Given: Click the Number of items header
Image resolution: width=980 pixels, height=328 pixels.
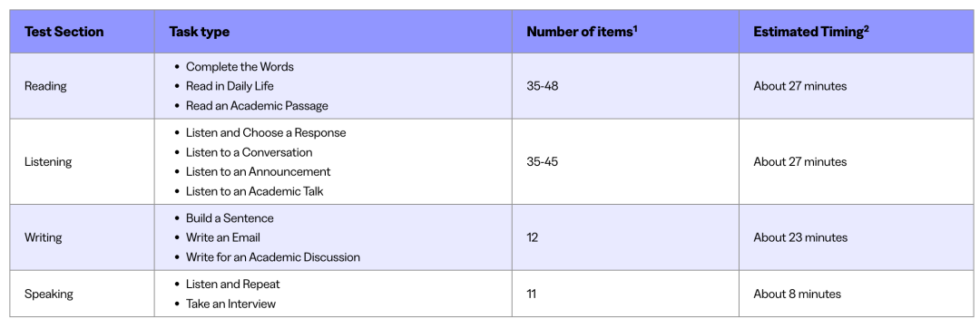Looking at the screenshot, I should coord(582,32).
